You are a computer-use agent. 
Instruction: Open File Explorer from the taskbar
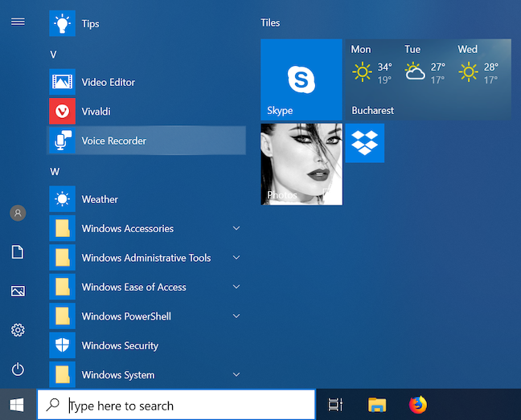coord(377,405)
